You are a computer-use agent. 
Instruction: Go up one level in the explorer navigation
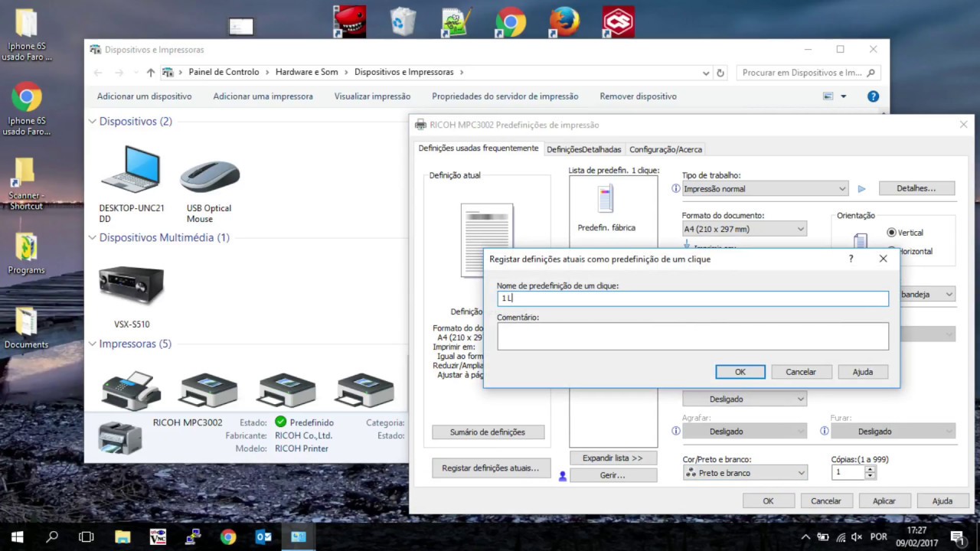pos(150,73)
